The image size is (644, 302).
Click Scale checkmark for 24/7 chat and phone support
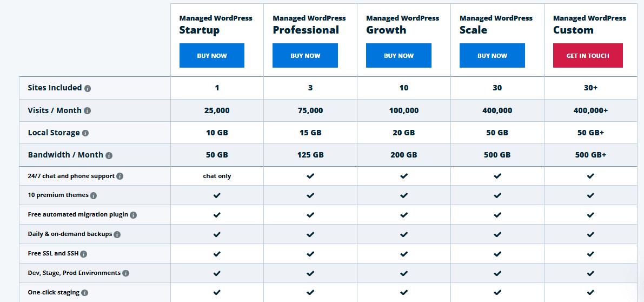497,176
